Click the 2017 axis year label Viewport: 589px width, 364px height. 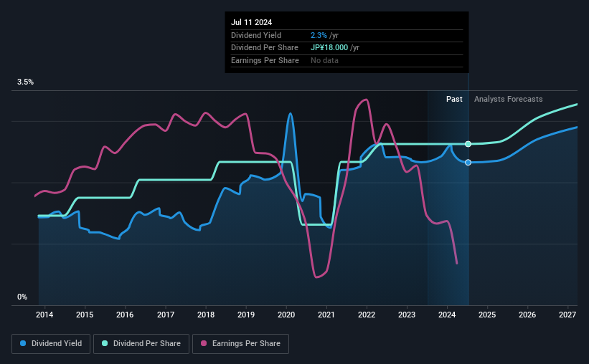(x=166, y=315)
